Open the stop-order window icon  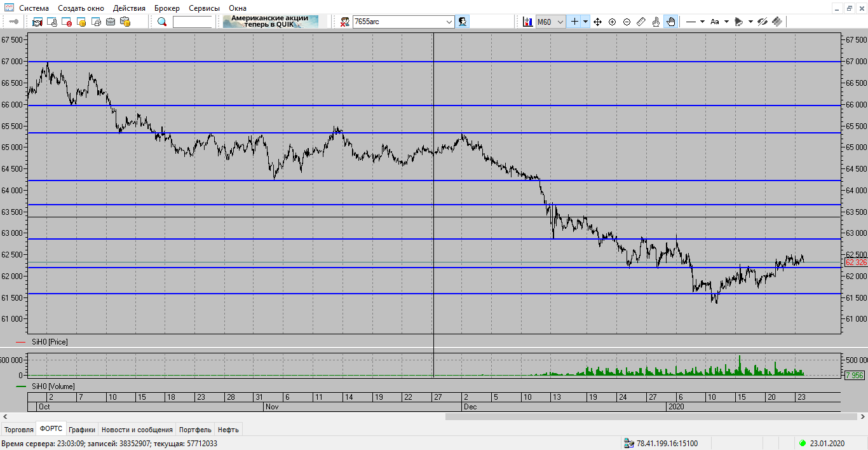[x=67, y=22]
